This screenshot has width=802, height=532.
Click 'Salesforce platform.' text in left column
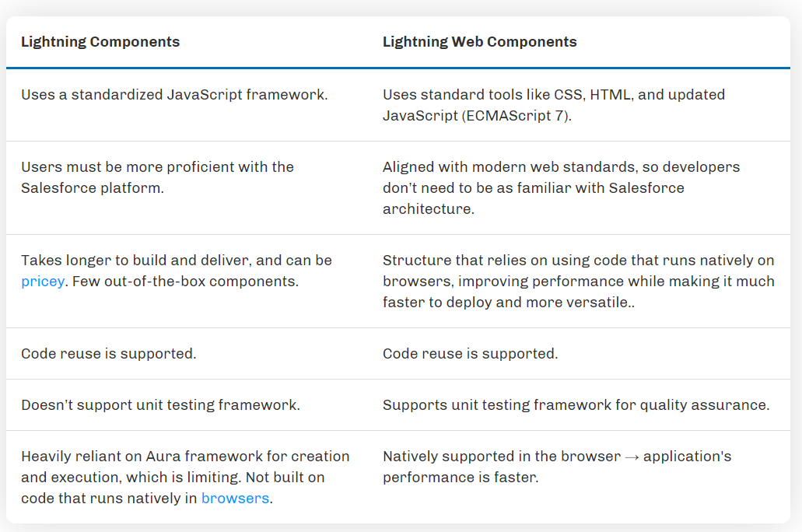(x=93, y=187)
